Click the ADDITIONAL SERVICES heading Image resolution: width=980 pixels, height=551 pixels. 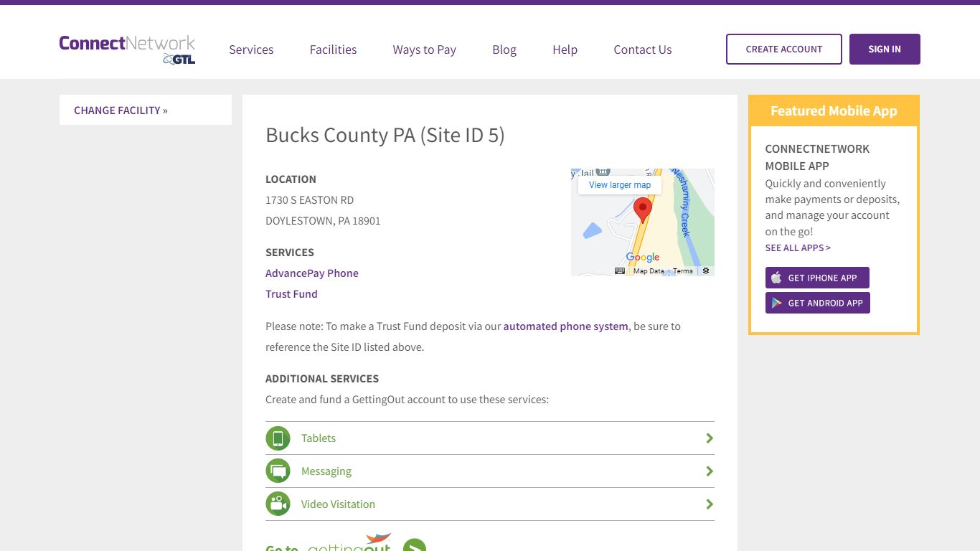tap(322, 379)
